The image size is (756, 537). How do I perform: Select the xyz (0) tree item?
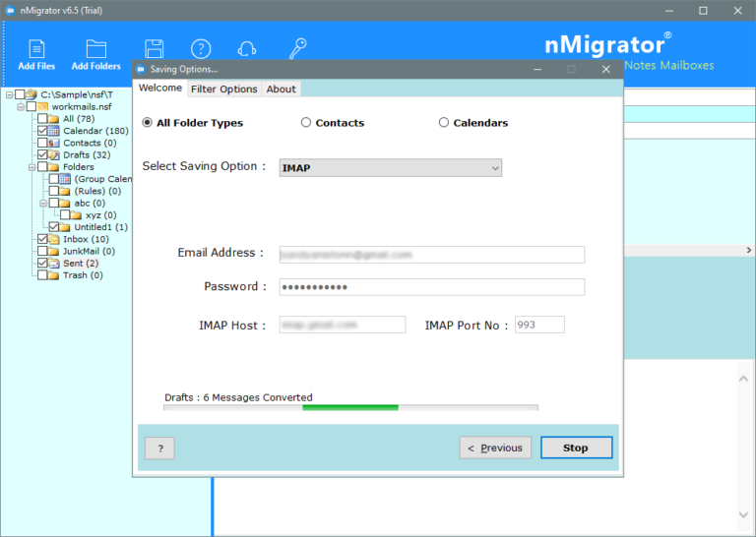point(100,214)
